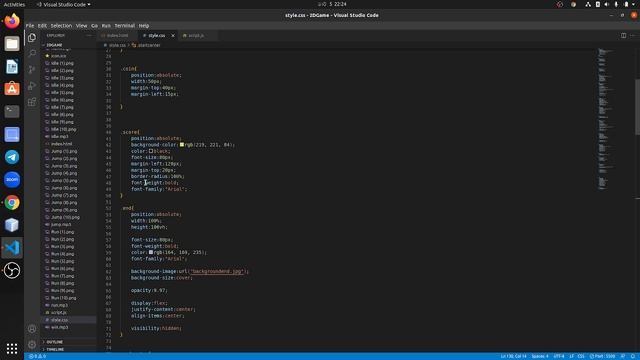Open index.html in the Explorer file tree
Screen dimensions: 640x360
62,144
